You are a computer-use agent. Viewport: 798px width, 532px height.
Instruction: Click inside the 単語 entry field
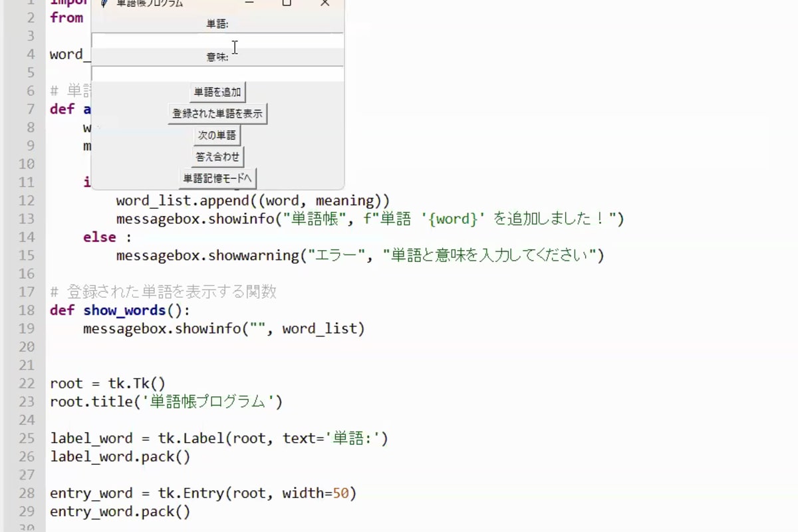coord(217,40)
